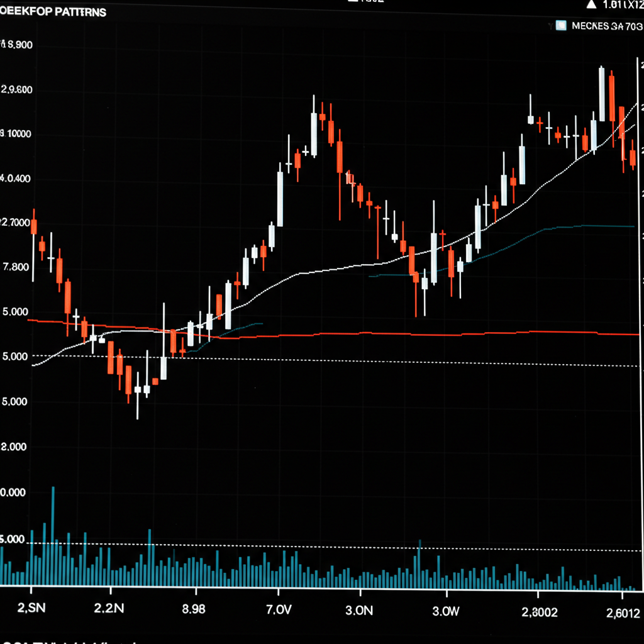Select the MECKES 3A 703 legend label

tap(607, 26)
